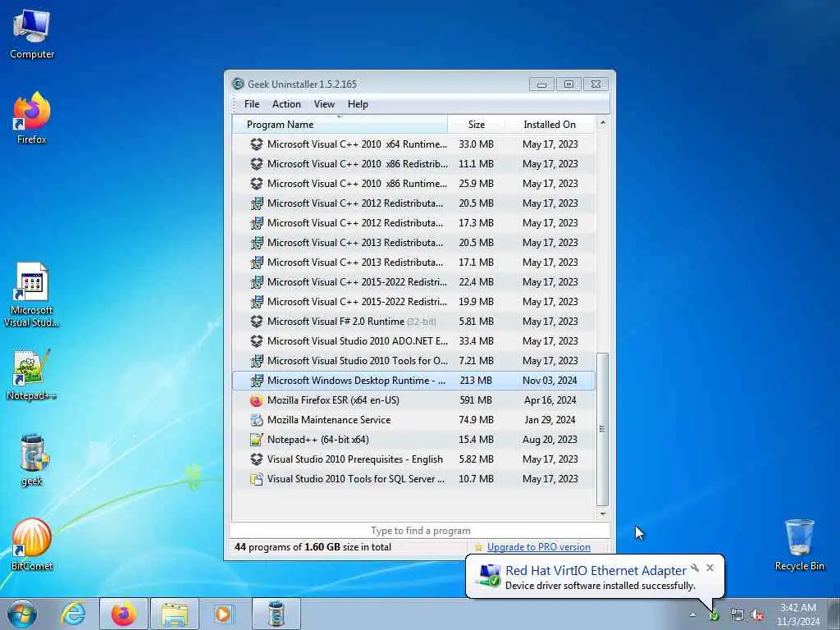840x630 pixels.
Task: Click the list scrollbar up arrow
Action: pos(603,123)
